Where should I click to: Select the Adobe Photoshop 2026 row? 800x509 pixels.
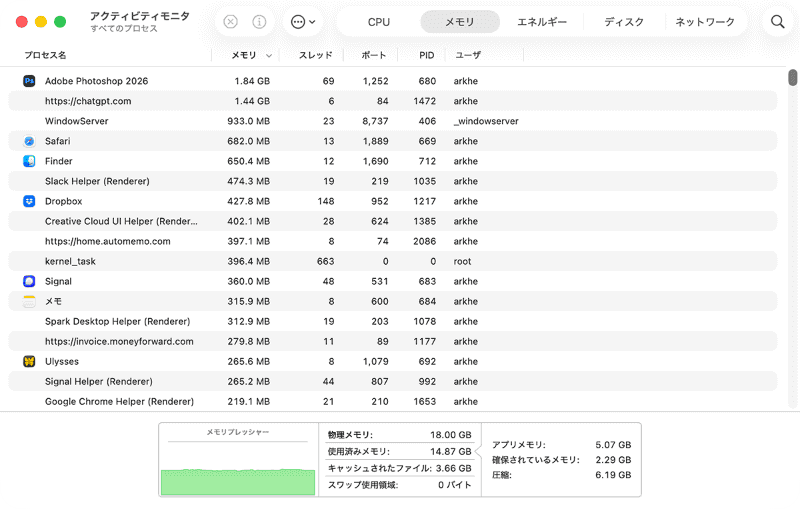pos(393,81)
